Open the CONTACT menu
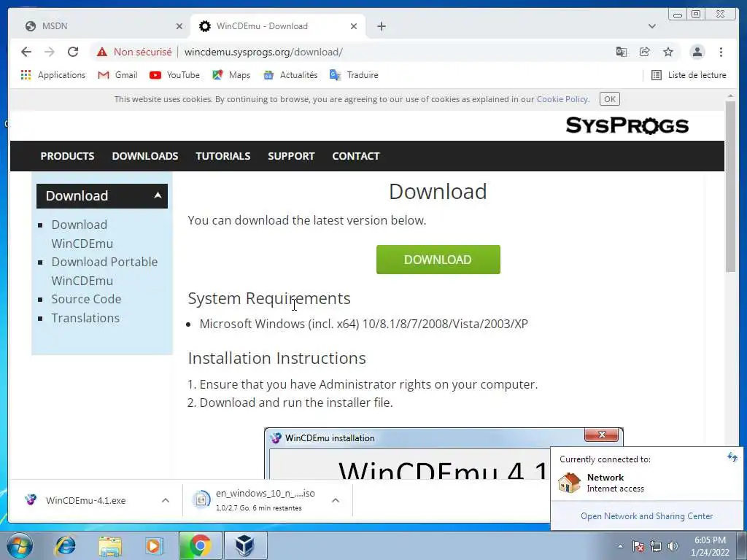Image resolution: width=747 pixels, height=560 pixels. click(356, 156)
